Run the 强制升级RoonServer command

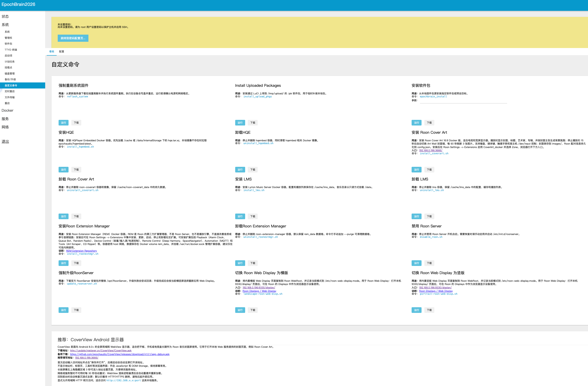pyautogui.click(x=64, y=310)
